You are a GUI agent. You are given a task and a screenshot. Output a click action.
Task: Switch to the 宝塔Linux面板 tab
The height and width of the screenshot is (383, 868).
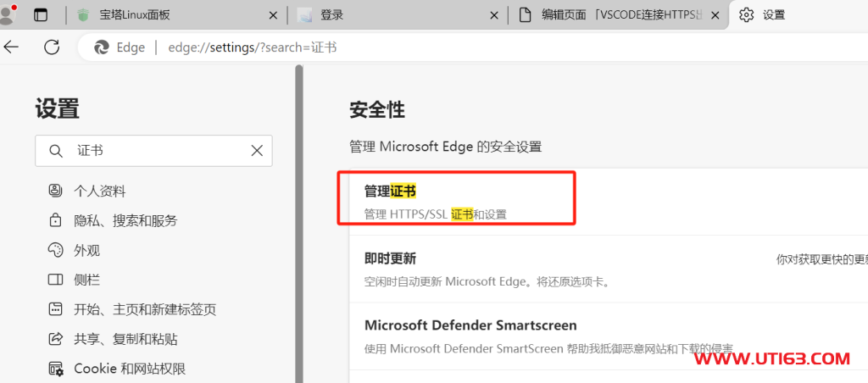click(177, 15)
